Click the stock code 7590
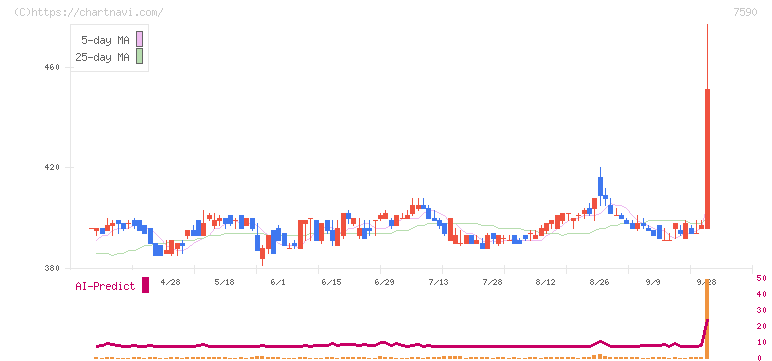 tap(745, 12)
